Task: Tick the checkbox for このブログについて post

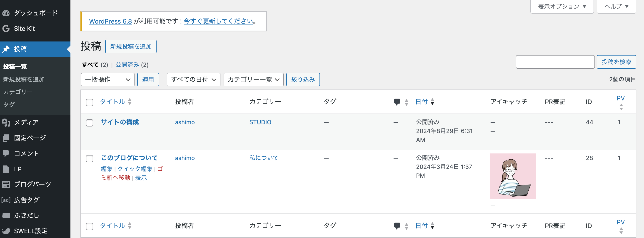Action: click(x=90, y=159)
